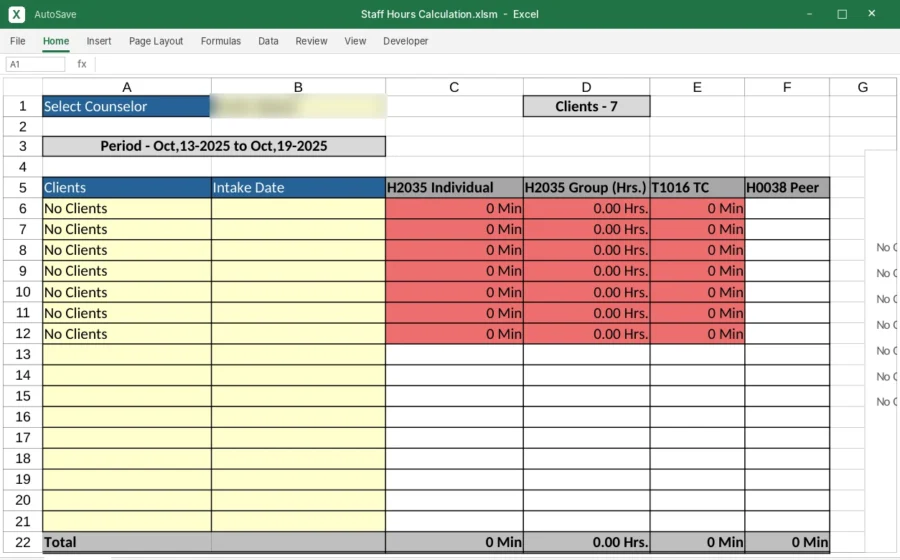Screen dimensions: 900x560
Task: Maximize the Excel window
Action: (842, 14)
